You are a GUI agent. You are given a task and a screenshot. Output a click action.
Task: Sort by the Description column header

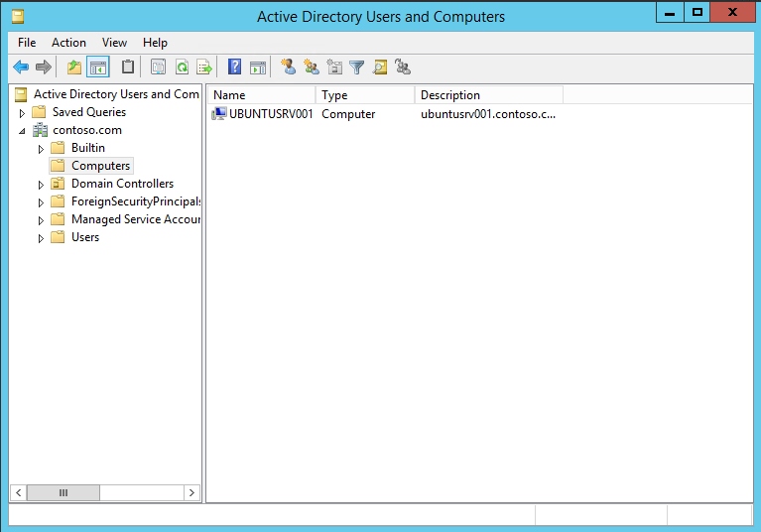(489, 95)
